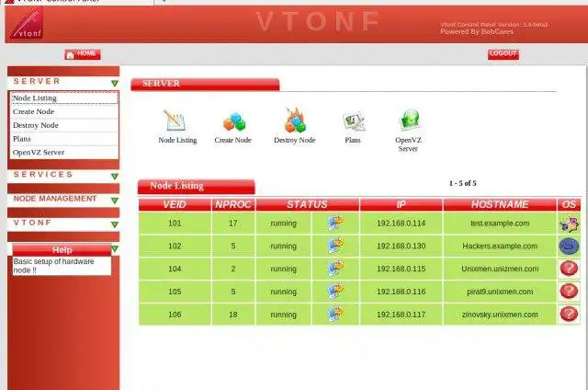The width and height of the screenshot is (588, 390).
Task: Click the VEID cell 106
Action: (x=175, y=315)
